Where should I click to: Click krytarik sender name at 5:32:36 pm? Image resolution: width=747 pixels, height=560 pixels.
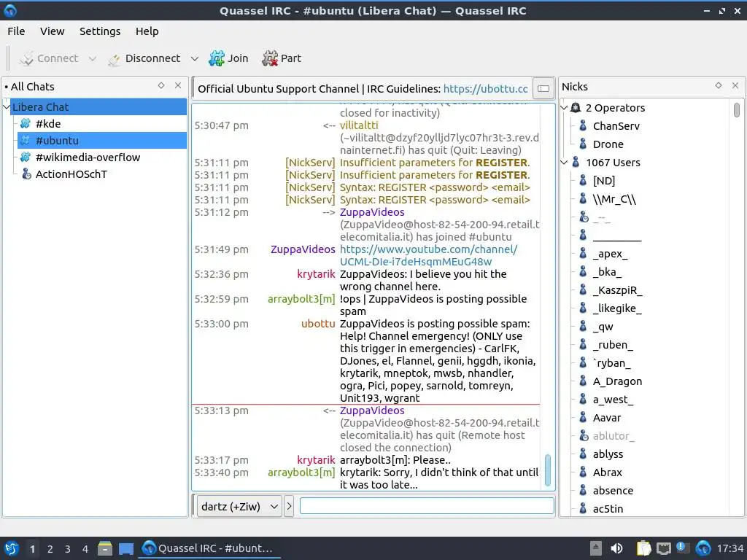click(x=316, y=274)
